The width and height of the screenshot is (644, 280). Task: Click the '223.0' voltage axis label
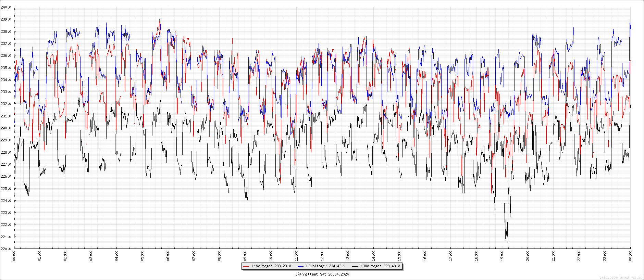click(x=6, y=213)
